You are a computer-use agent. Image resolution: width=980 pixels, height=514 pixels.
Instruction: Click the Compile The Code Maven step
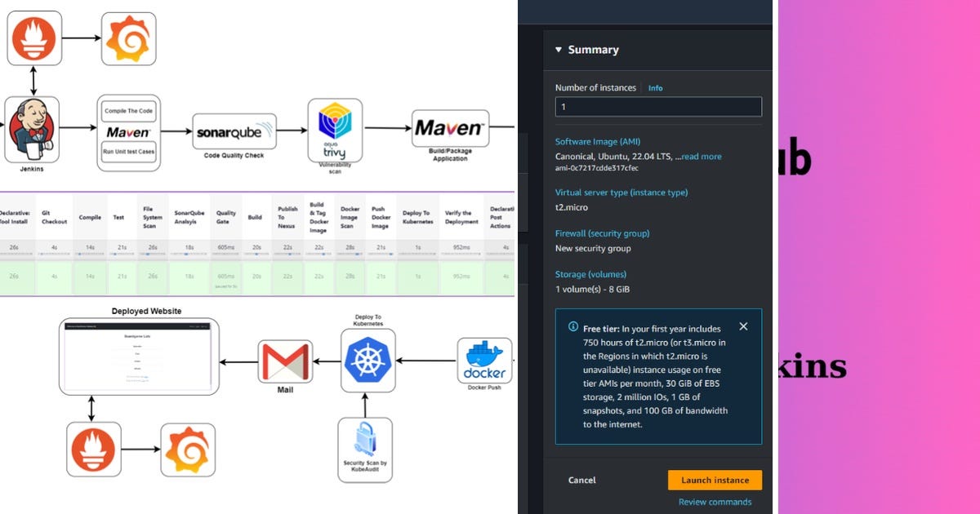pyautogui.click(x=128, y=109)
